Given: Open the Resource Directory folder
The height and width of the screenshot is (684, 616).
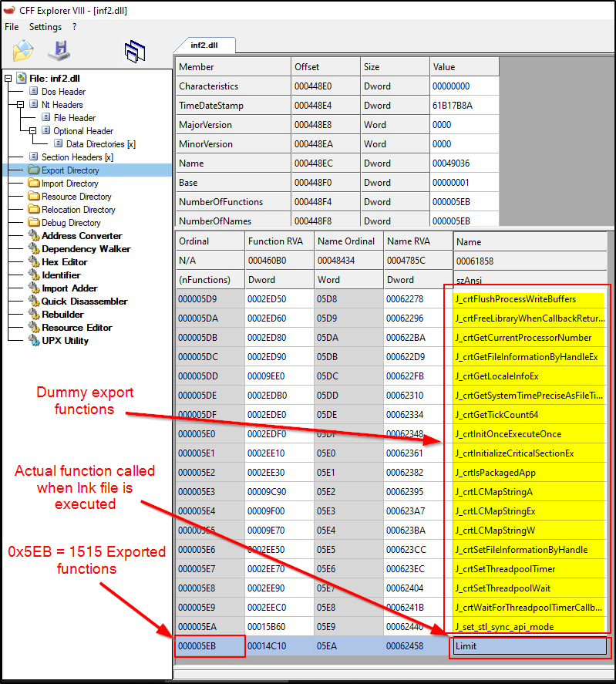Looking at the screenshot, I should (76, 197).
